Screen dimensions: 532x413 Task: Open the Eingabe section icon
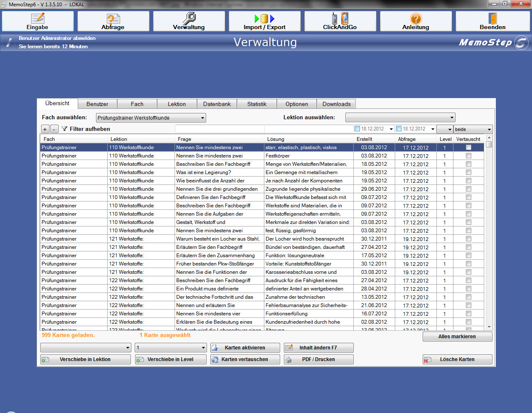[x=38, y=18]
